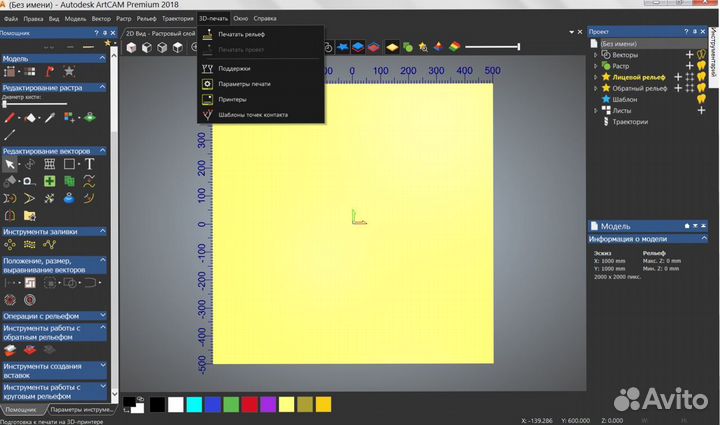Click the yellow stitched fill tool icon
720x425 pixels.
click(29, 245)
